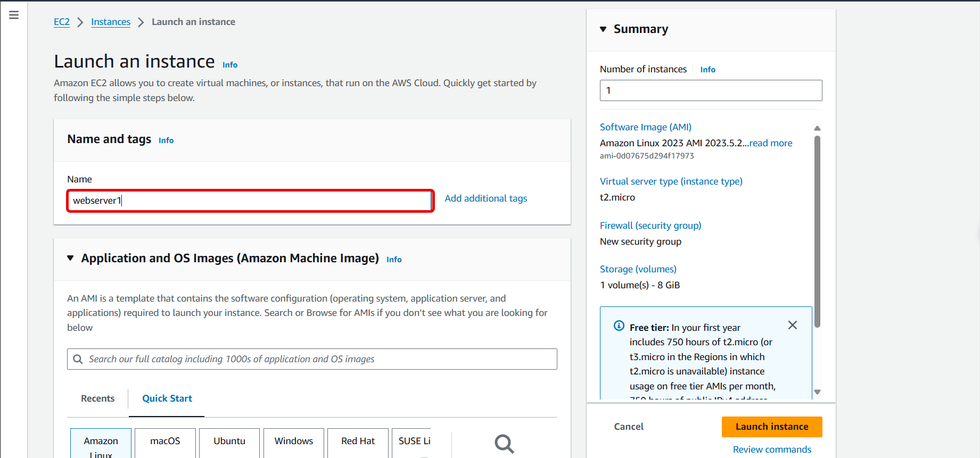This screenshot has height=458, width=980.
Task: Collapse Application and OS Images section
Action: coord(70,258)
